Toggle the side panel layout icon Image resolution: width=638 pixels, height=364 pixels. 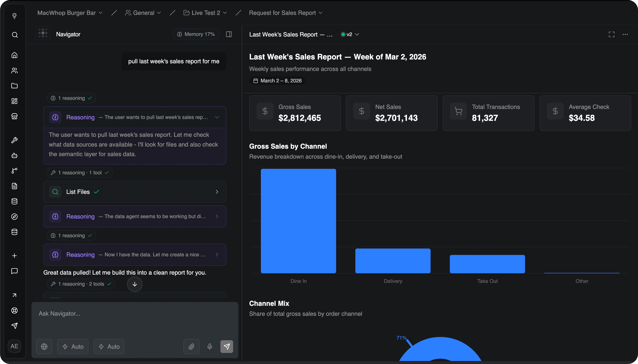point(229,34)
